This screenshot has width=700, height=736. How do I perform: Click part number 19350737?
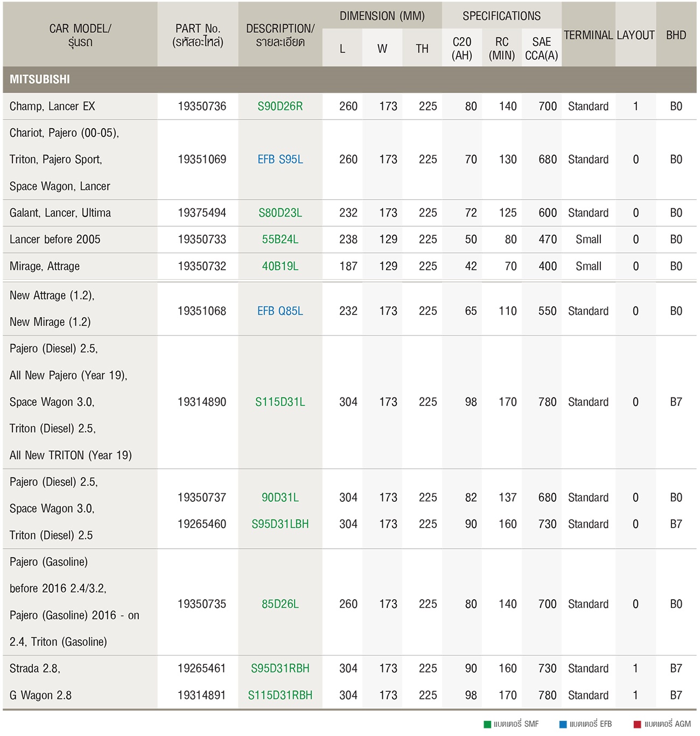click(202, 497)
